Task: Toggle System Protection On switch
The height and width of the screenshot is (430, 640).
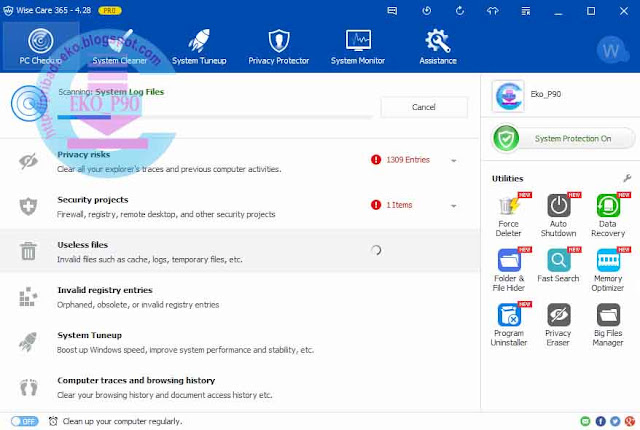Action: [563, 139]
